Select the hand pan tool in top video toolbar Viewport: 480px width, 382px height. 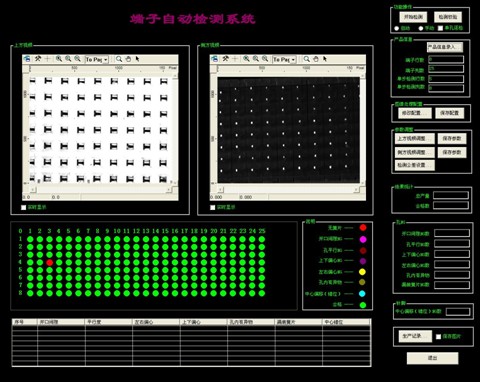point(128,59)
